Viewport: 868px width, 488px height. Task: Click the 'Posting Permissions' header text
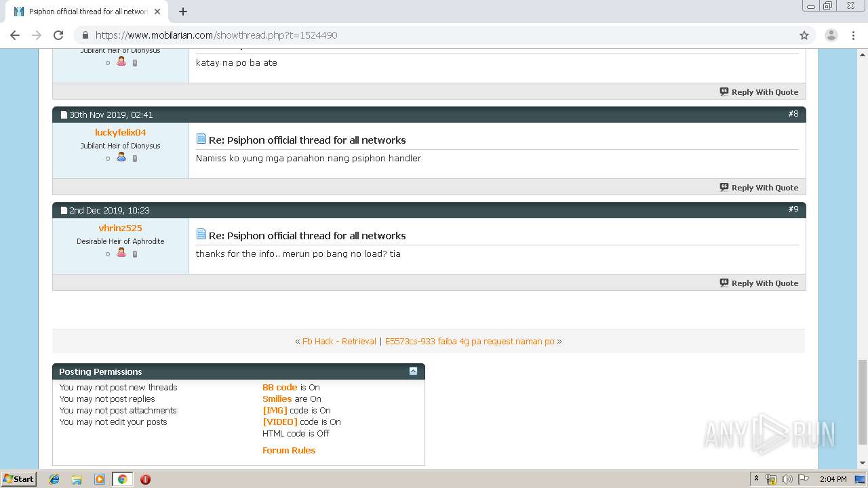[x=100, y=371]
